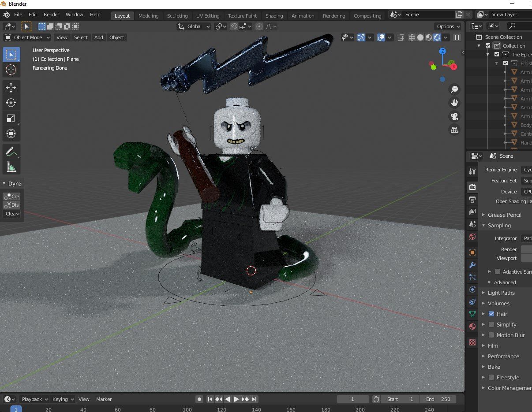Open the Object Mode dropdown
The width and height of the screenshot is (532, 412).
tap(27, 37)
